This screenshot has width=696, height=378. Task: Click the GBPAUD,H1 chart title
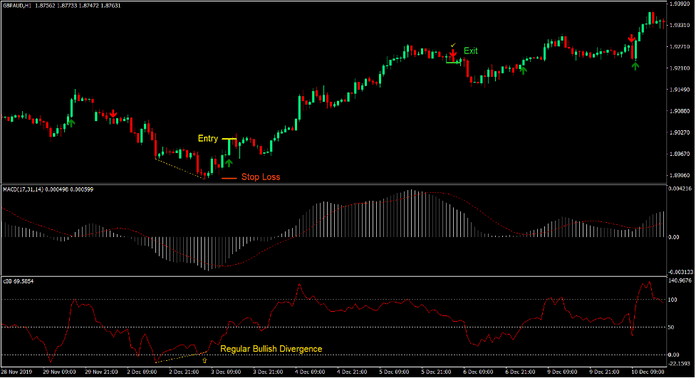[17, 6]
